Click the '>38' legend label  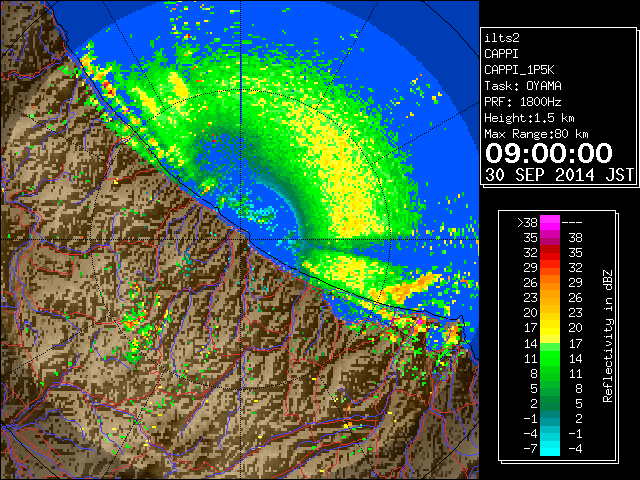click(x=527, y=222)
